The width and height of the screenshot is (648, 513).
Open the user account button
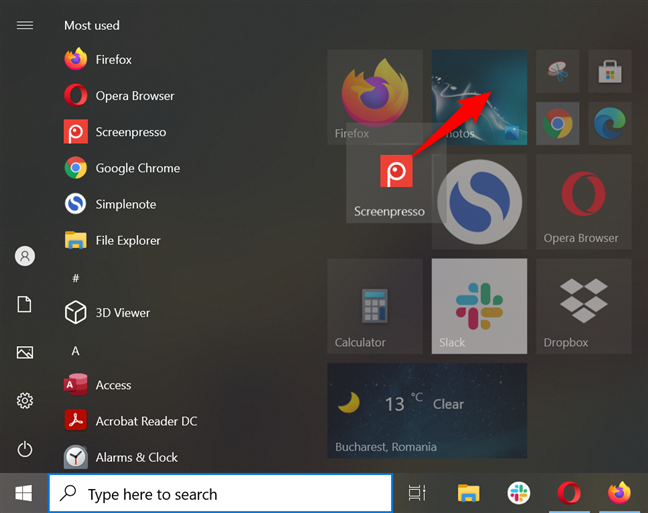pyautogui.click(x=25, y=256)
